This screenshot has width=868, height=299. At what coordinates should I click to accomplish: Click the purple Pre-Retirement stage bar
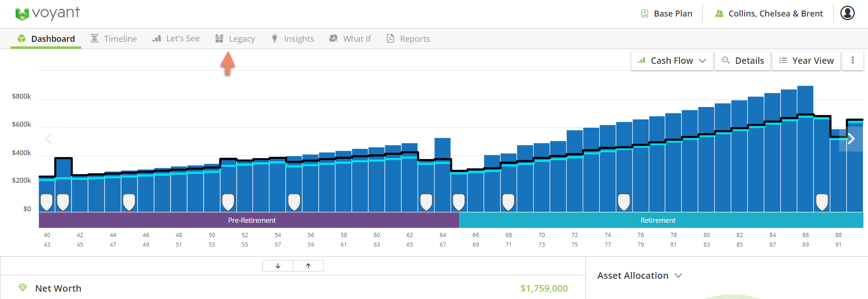251,220
